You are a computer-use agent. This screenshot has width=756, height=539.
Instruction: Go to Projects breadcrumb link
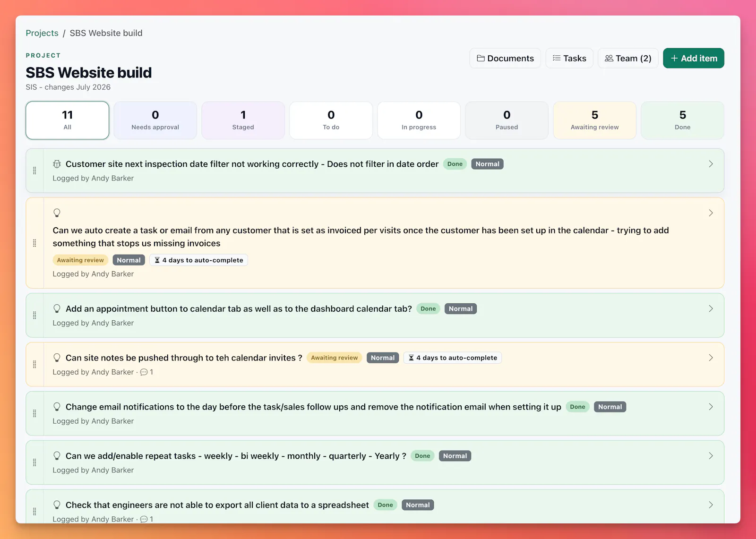pos(42,33)
